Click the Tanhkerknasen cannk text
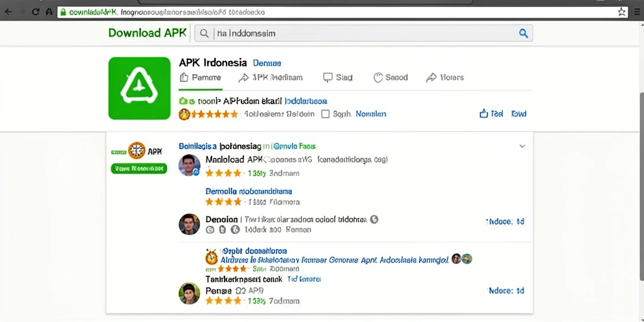The height and width of the screenshot is (322, 644). click(x=244, y=279)
